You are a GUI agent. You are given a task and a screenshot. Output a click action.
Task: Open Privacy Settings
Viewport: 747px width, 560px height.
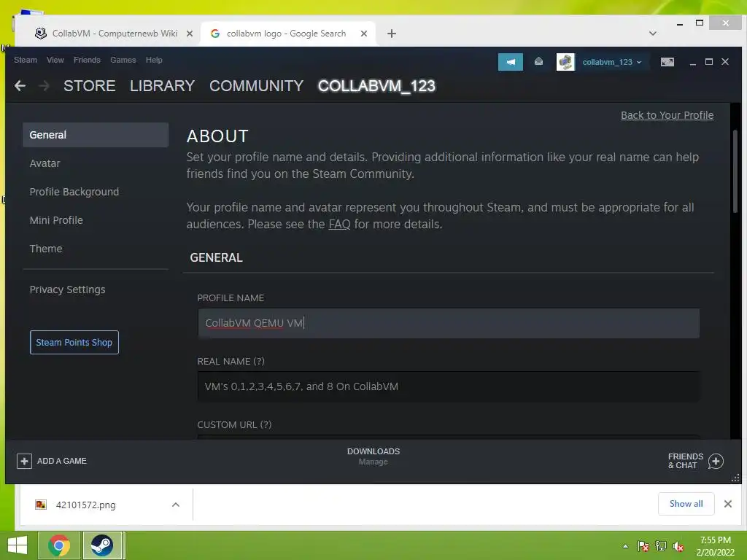tap(67, 289)
